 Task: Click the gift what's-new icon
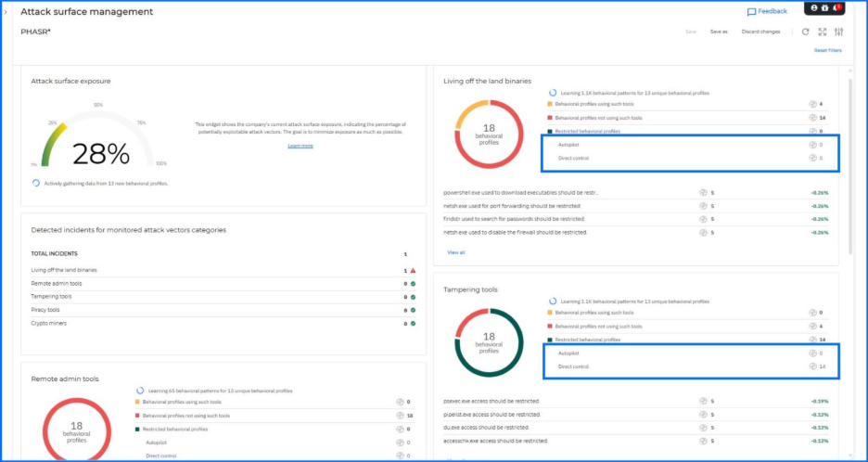point(824,8)
